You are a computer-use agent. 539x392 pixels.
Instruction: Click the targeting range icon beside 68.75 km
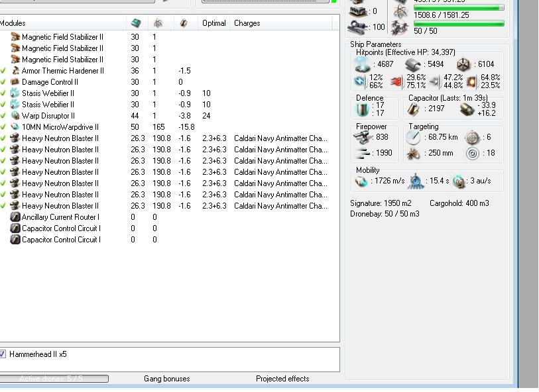click(413, 138)
